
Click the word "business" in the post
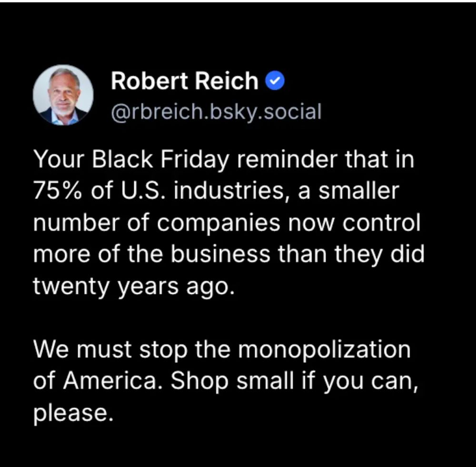coord(220,254)
